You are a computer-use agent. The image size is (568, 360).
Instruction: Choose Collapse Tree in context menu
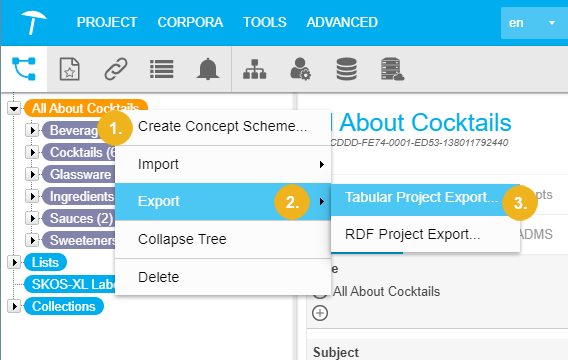tap(223, 239)
